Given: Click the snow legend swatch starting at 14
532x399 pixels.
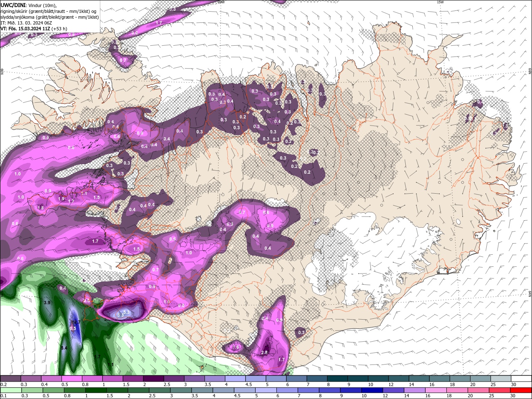Looking at the screenshot, I should coord(418,379).
